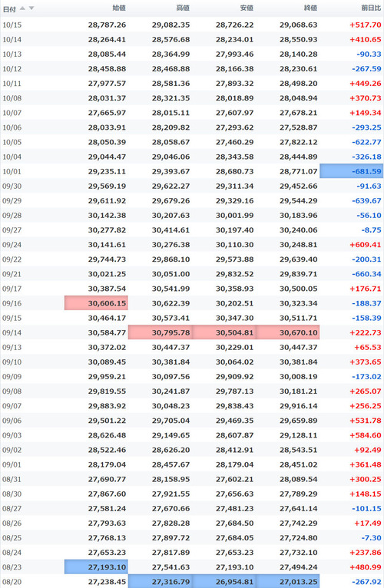Select the red highlighted close value 30,670.10
This screenshot has width=384, height=588.
(288, 332)
